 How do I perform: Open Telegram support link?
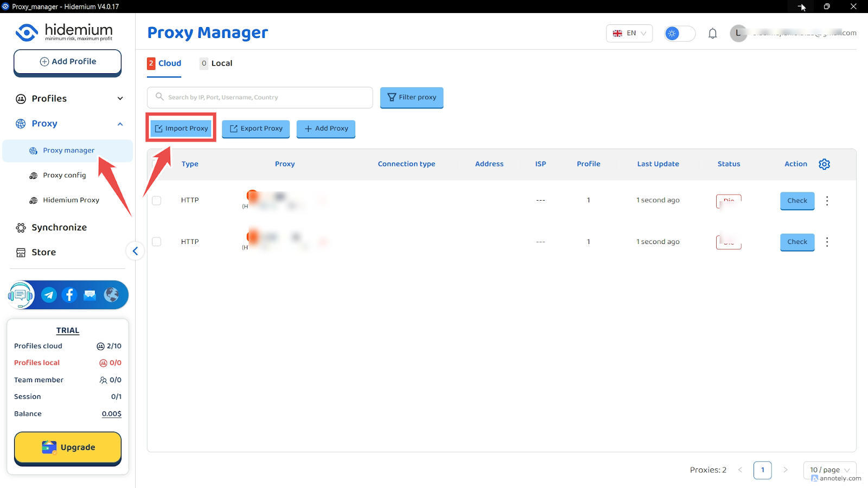(49, 295)
